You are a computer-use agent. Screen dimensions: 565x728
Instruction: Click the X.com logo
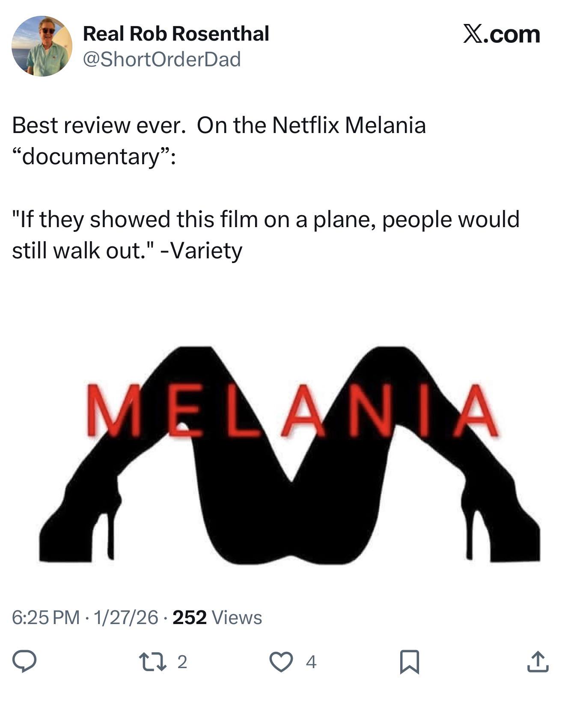pyautogui.click(x=501, y=34)
